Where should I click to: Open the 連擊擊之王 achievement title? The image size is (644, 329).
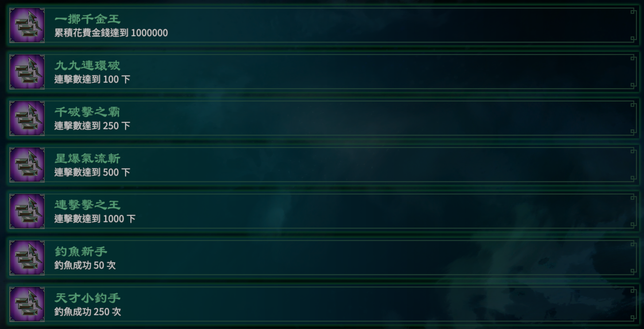point(87,205)
